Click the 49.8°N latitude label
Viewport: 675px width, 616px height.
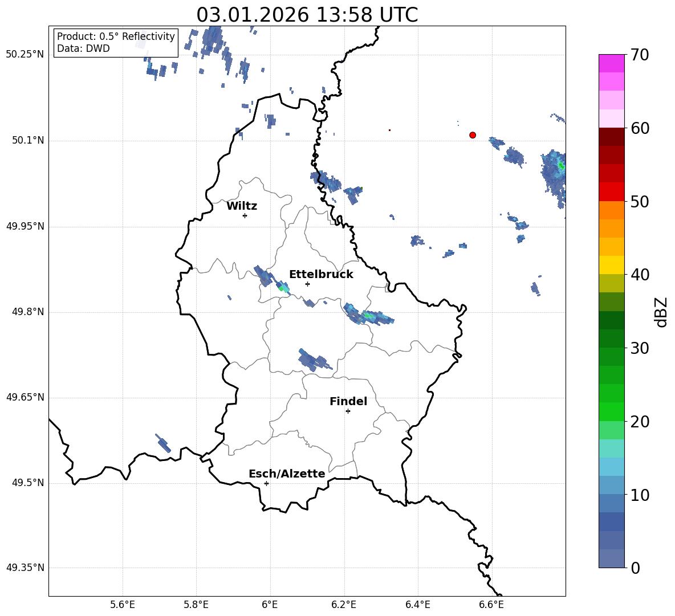click(x=28, y=312)
